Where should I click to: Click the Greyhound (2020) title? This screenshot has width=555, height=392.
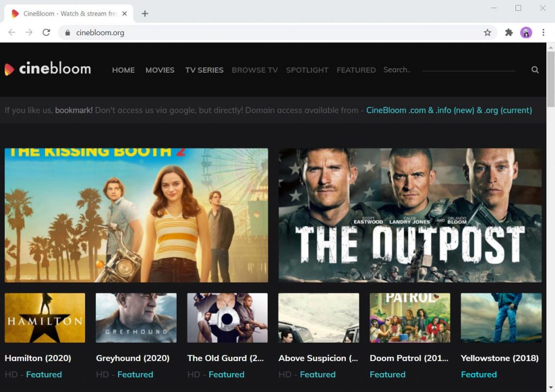[x=133, y=358]
